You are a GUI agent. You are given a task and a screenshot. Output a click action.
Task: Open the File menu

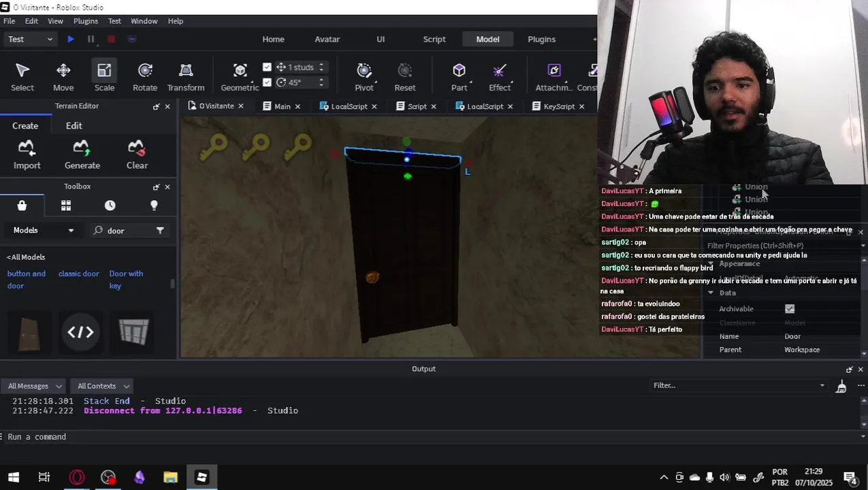coord(10,21)
